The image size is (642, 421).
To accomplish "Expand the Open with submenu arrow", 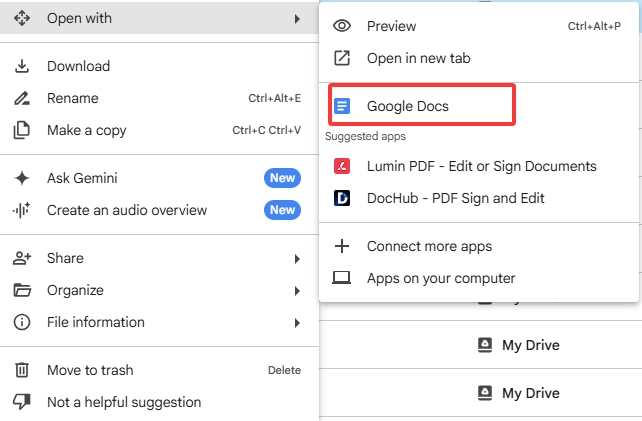I will tap(297, 19).
